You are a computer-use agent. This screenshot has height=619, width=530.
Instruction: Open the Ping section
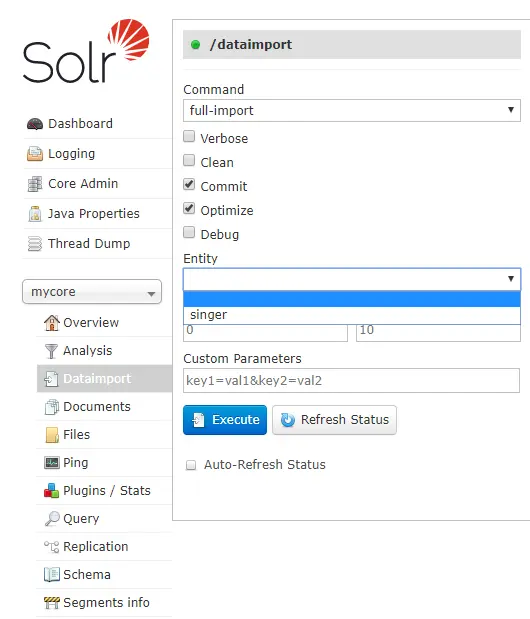(75, 463)
